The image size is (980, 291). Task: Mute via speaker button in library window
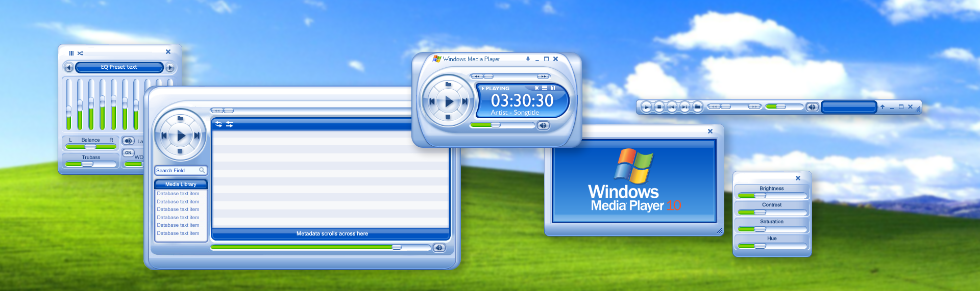(x=439, y=248)
